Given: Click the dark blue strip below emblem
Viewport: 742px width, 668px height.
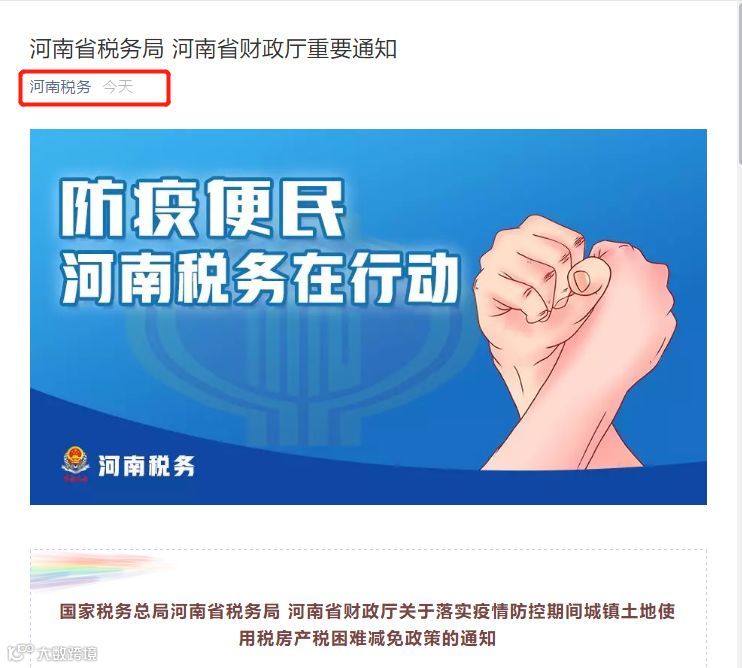Looking at the screenshot, I should (x=368, y=492).
